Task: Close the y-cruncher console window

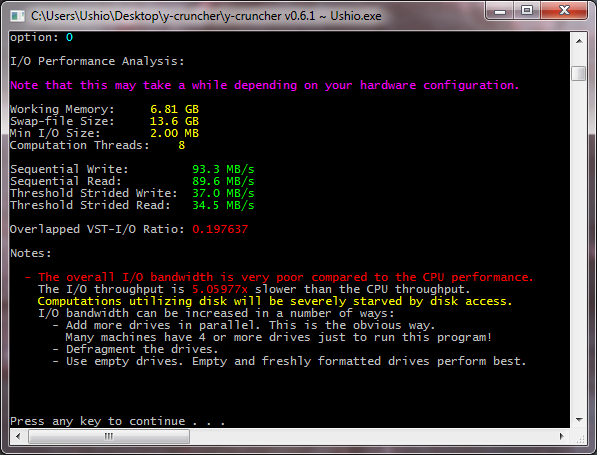Action: point(564,11)
